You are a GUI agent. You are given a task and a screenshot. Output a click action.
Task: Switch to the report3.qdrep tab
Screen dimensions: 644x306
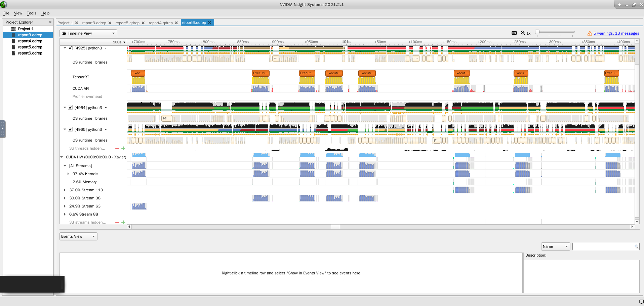pos(94,23)
